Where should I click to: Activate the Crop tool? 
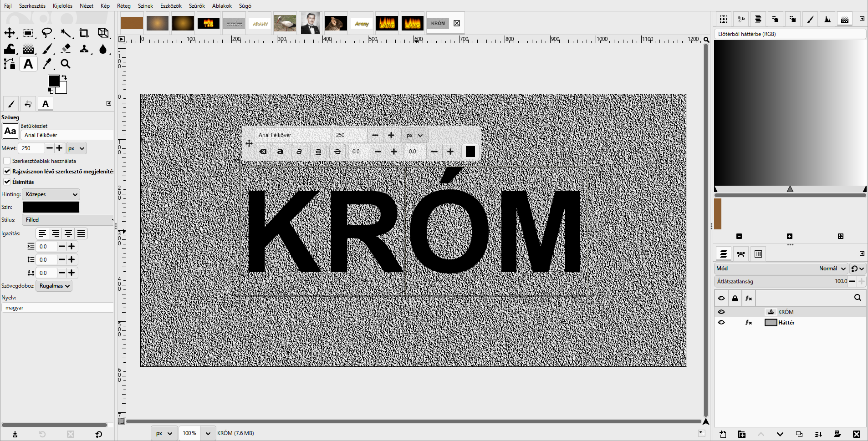pos(84,33)
